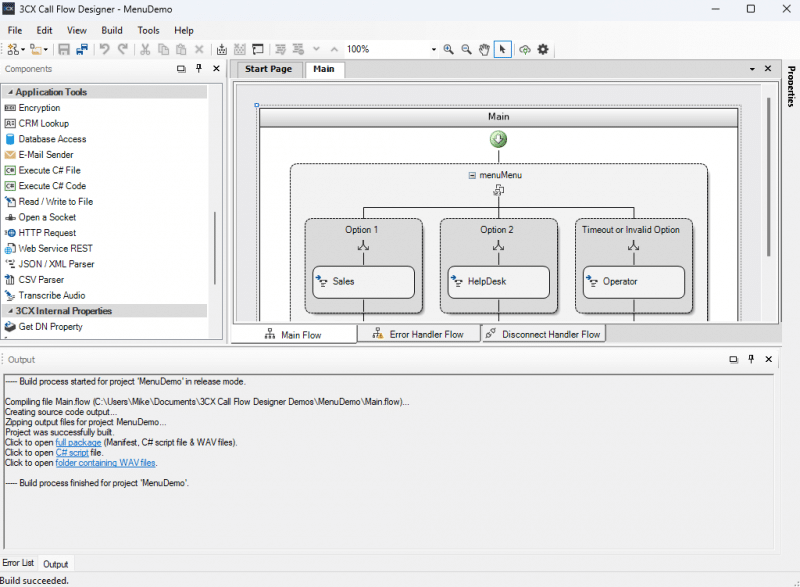This screenshot has width=800, height=587.
Task: Switch to Error Handler Flow tab
Action: click(x=418, y=335)
